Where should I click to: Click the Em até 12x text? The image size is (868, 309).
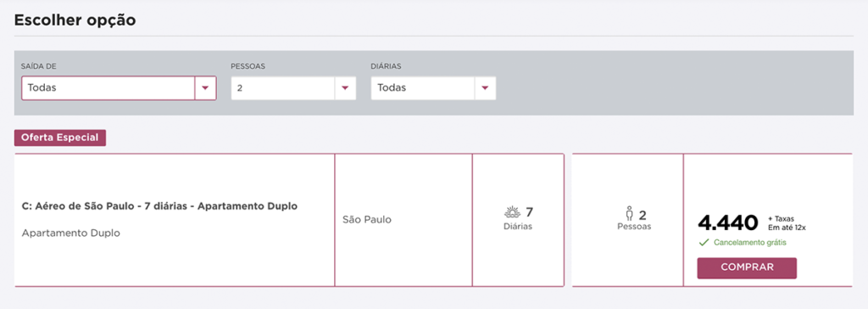point(786,228)
